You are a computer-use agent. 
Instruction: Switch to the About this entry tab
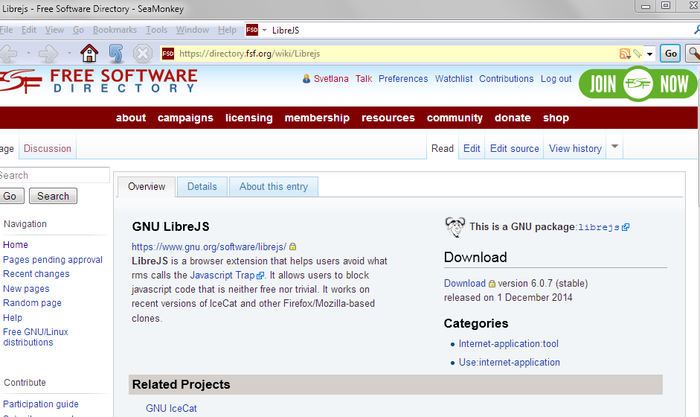pos(274,187)
